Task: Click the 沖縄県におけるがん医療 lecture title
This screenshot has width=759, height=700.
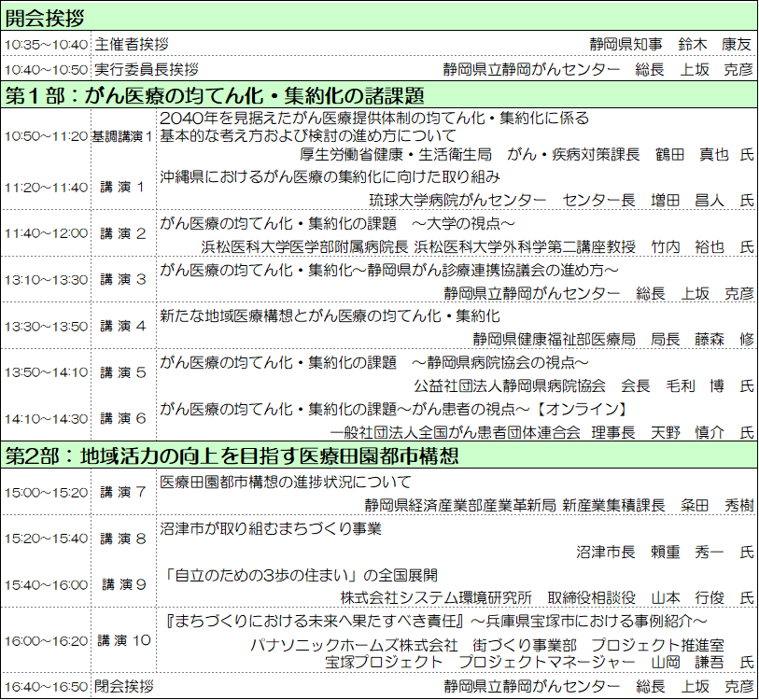Action: click(330, 176)
